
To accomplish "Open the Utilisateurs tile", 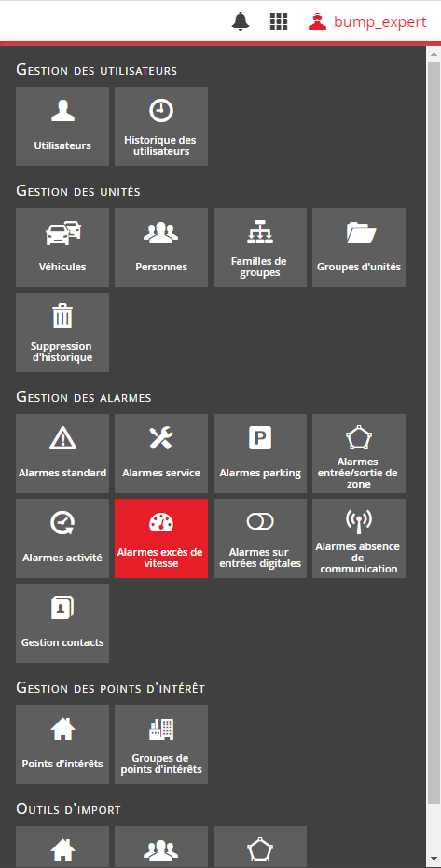I will 62,126.
